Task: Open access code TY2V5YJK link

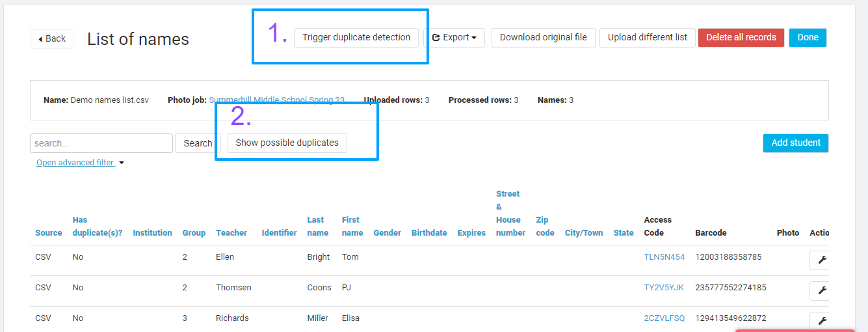Action: pyautogui.click(x=664, y=288)
